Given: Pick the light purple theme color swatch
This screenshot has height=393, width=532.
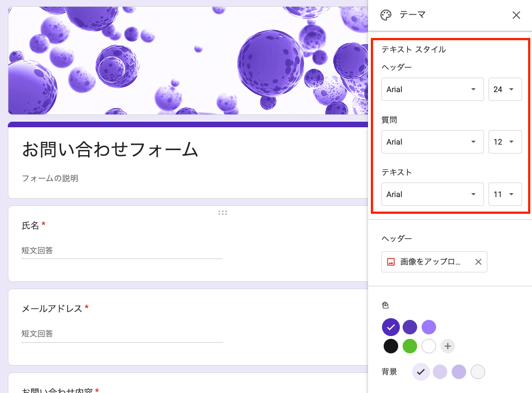Looking at the screenshot, I should tap(429, 327).
